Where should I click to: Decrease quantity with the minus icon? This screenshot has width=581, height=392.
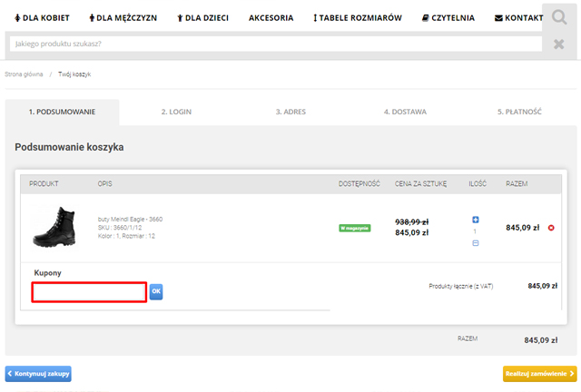476,243
